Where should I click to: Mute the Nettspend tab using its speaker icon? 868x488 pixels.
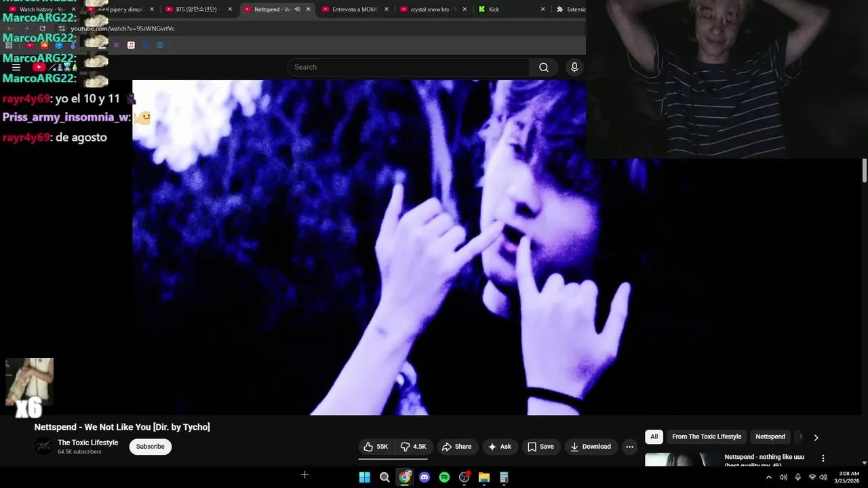[x=297, y=9]
